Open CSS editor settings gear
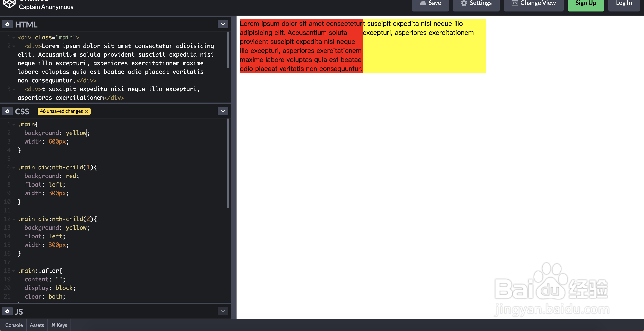This screenshot has width=644, height=331. pyautogui.click(x=8, y=111)
